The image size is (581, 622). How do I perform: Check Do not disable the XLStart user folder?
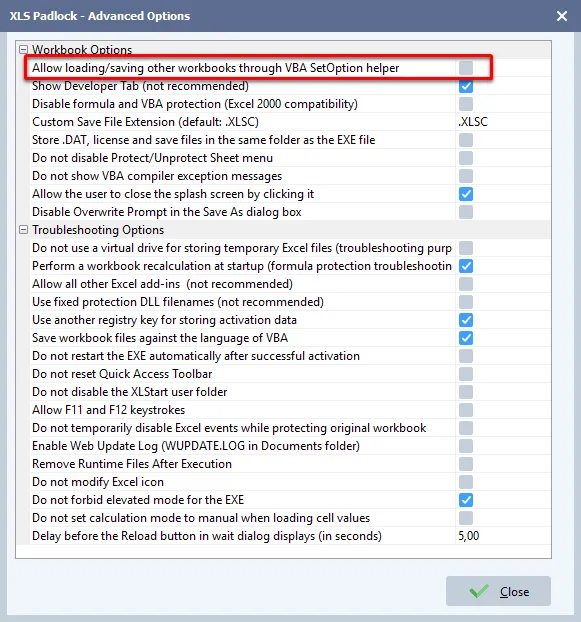[466, 392]
